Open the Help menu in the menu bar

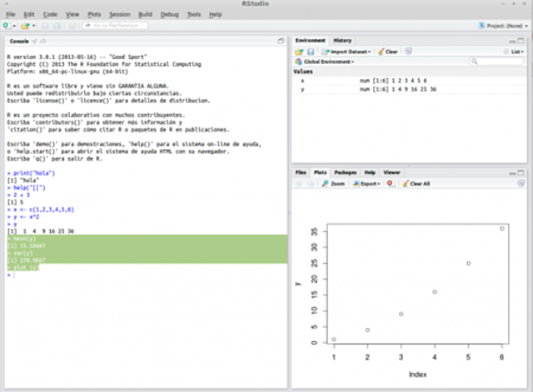(x=215, y=14)
